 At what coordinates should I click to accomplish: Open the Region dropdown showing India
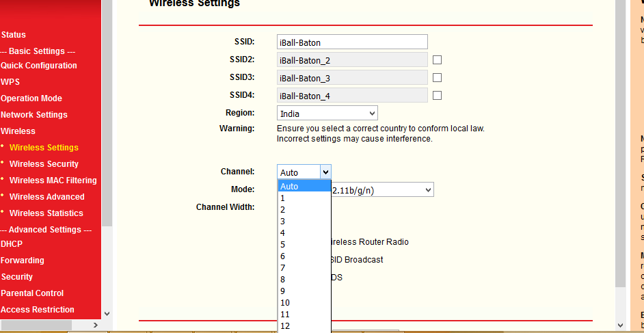(x=327, y=114)
